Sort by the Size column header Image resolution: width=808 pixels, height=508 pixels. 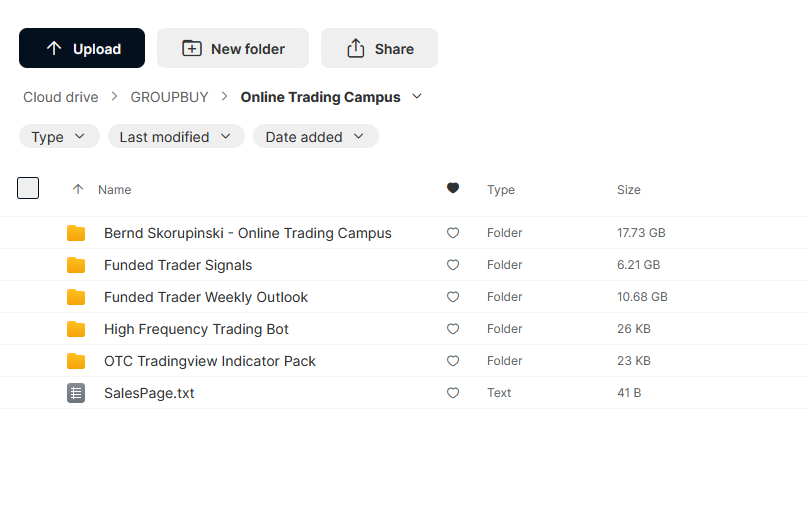[x=629, y=190]
